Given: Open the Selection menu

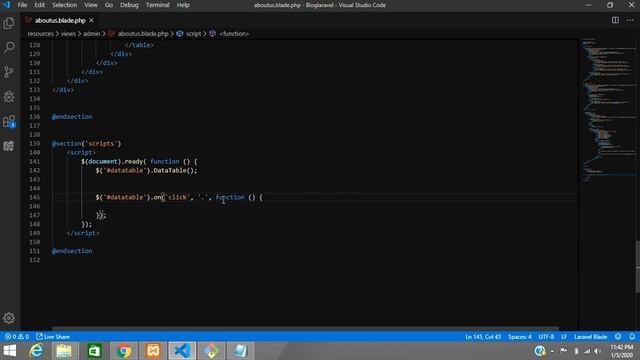Looking at the screenshot, I should (x=64, y=5).
